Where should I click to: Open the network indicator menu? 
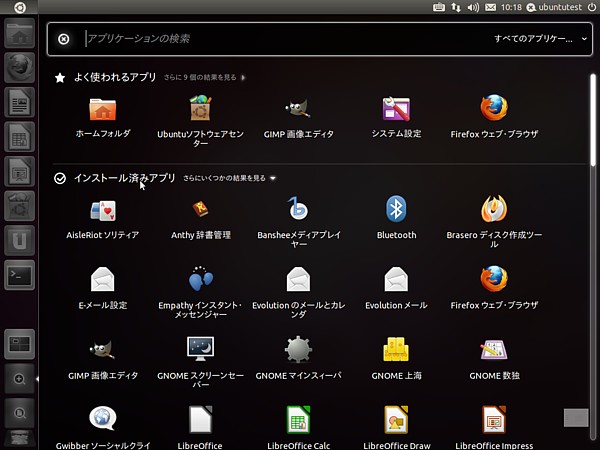click(456, 7)
